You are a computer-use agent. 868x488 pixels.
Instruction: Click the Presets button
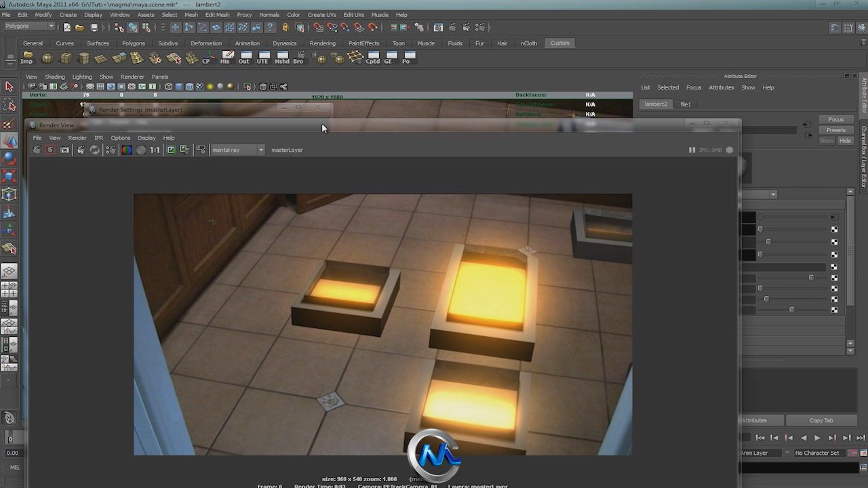click(x=836, y=130)
